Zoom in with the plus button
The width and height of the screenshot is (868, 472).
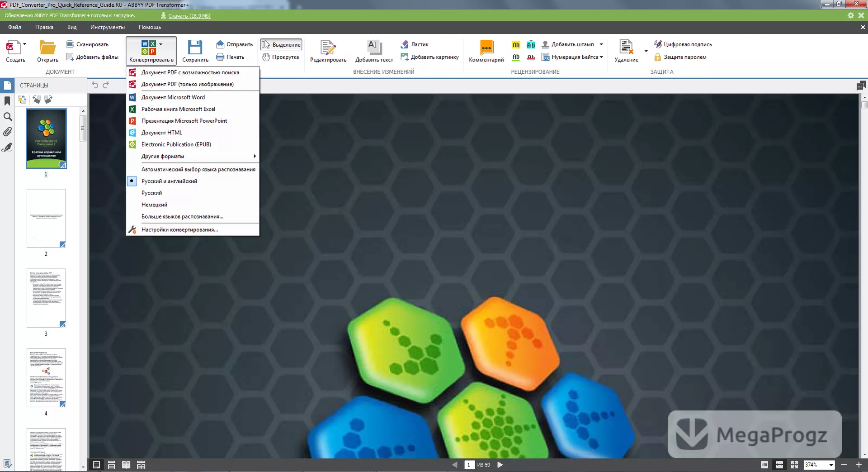pos(859,465)
